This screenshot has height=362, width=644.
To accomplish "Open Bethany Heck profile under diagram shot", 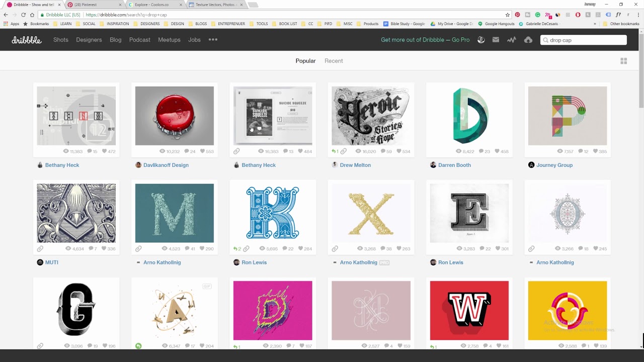I will (62, 165).
